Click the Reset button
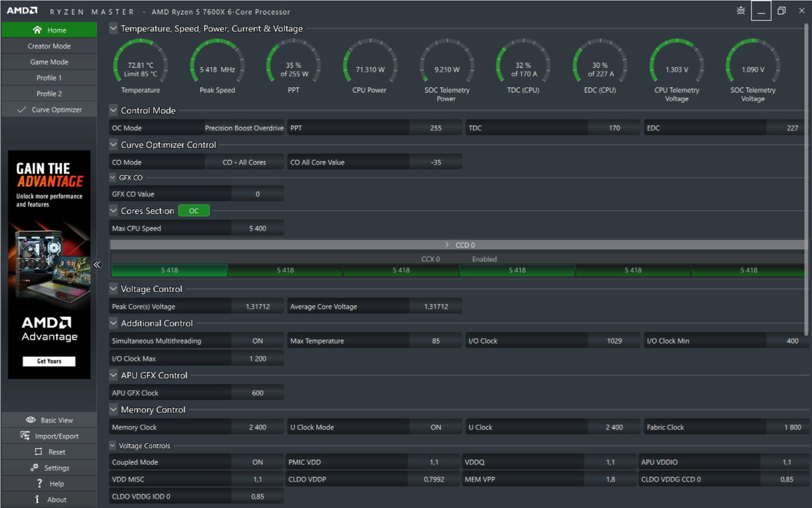This screenshot has height=508, width=812. click(49, 451)
